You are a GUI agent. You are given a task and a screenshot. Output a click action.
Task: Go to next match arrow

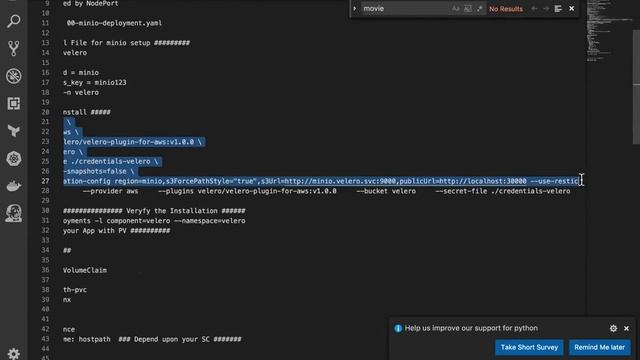point(546,9)
